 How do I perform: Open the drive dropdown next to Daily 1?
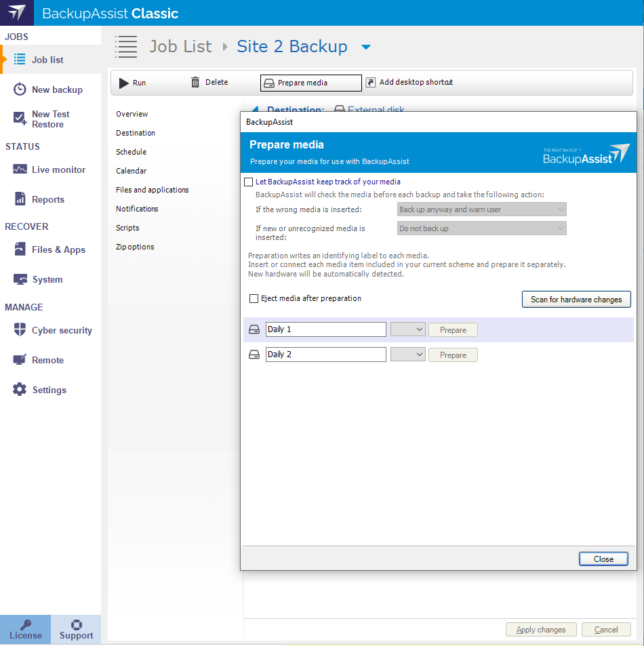click(408, 329)
